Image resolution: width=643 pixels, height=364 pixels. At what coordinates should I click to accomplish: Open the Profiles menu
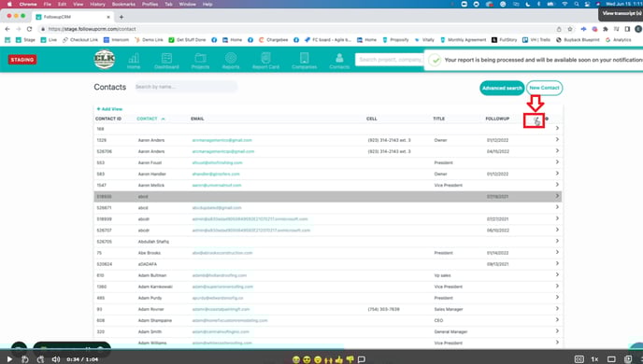(150, 4)
